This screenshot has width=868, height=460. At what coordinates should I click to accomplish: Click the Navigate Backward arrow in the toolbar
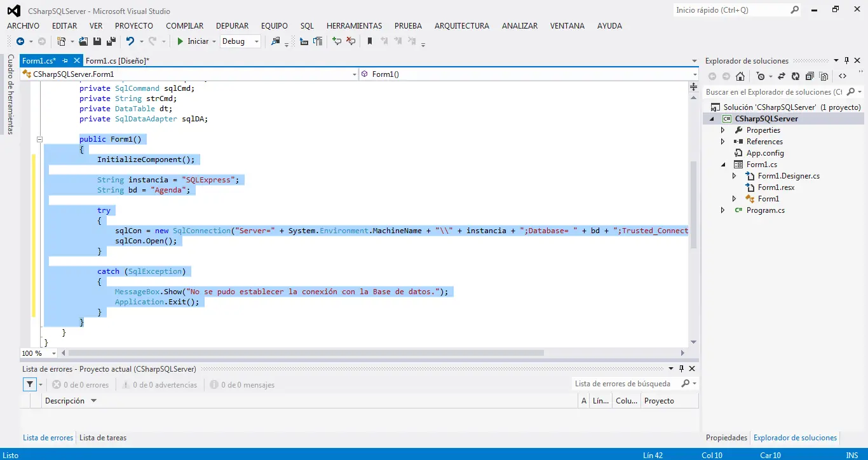20,41
